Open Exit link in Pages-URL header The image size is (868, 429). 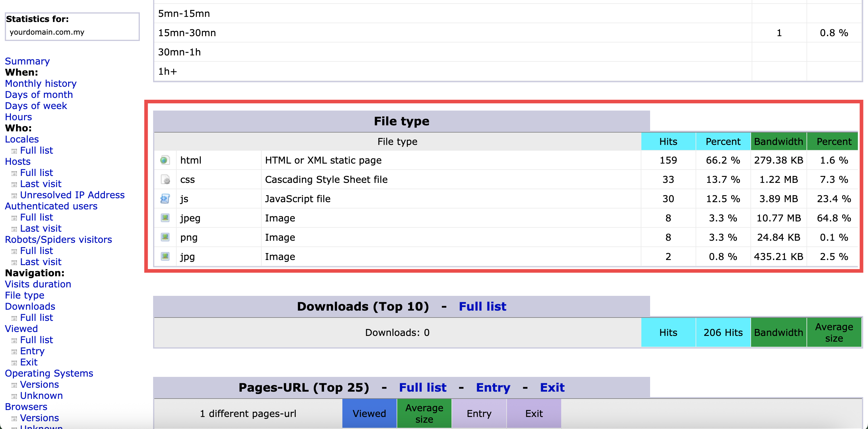point(552,387)
